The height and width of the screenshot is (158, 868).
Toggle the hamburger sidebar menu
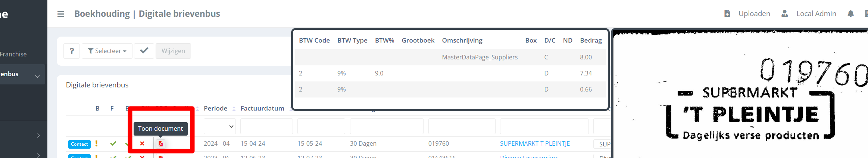pos(60,14)
